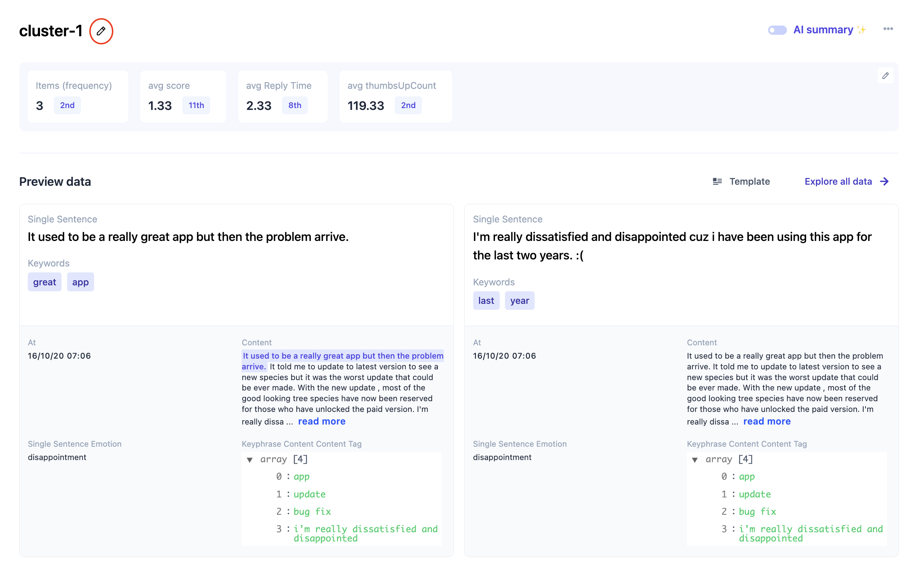Click the Template layout icon
The width and height of the screenshot is (924, 567).
[717, 181]
